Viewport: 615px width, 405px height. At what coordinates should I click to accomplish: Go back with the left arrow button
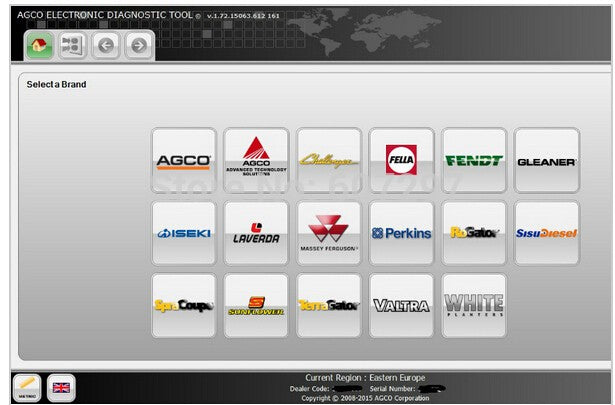(x=106, y=45)
